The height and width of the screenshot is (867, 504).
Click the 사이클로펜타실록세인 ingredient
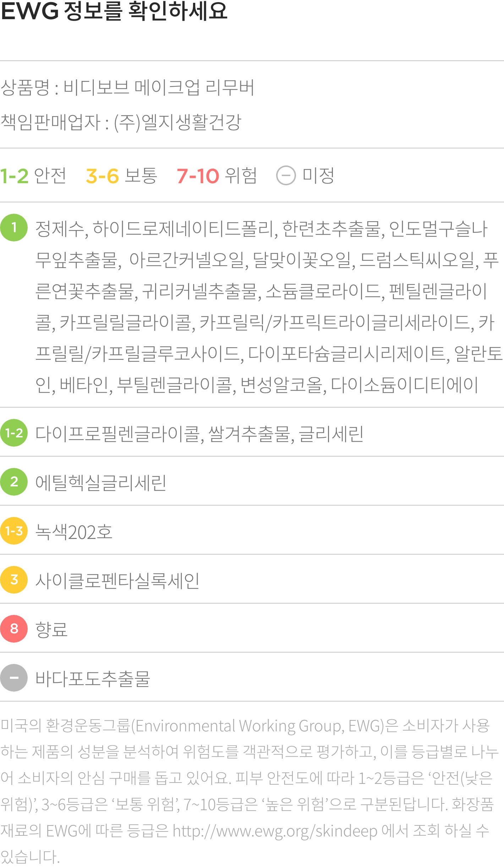[117, 580]
